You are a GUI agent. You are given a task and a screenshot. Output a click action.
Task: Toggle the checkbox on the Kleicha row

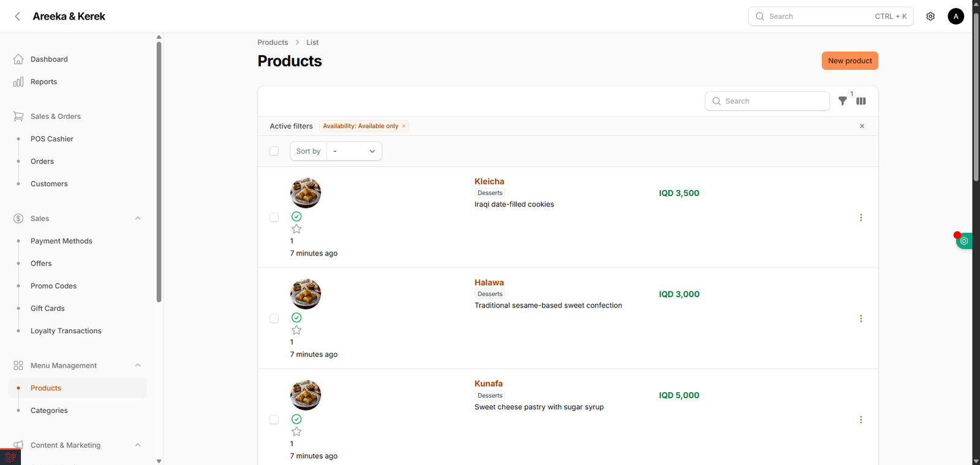tap(274, 217)
